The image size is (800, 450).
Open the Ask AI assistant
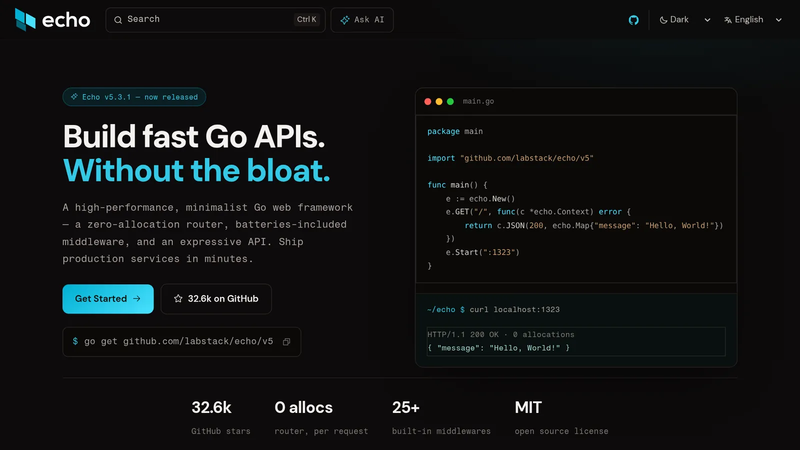(362, 20)
